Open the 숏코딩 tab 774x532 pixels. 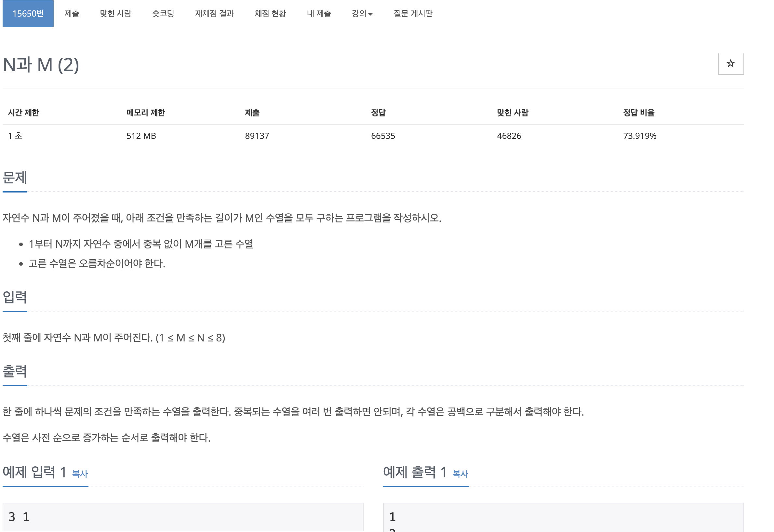click(x=163, y=13)
